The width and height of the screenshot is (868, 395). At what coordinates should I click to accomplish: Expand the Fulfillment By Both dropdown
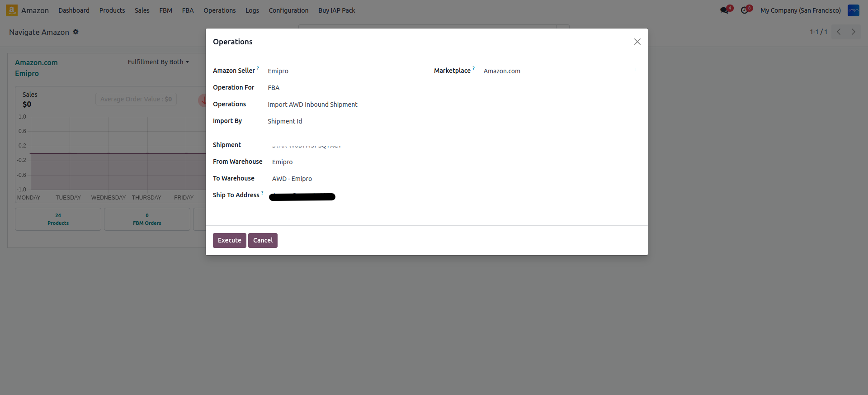pos(158,62)
